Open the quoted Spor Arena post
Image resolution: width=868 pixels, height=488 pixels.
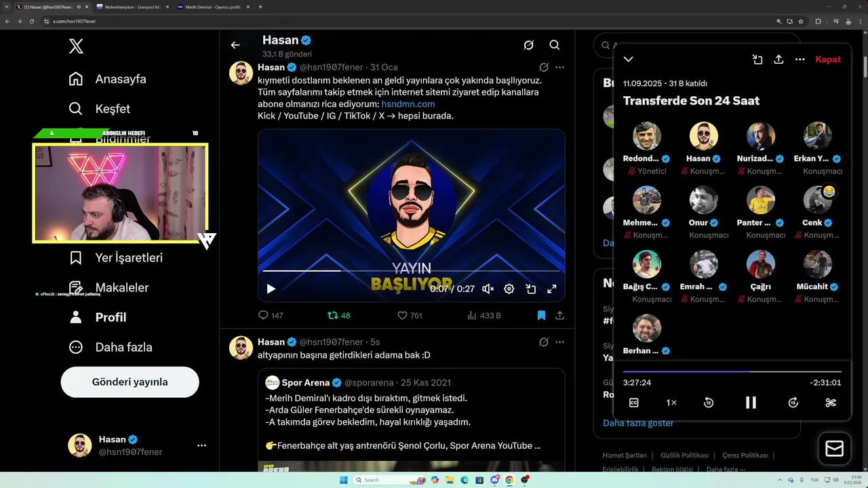tap(411, 420)
